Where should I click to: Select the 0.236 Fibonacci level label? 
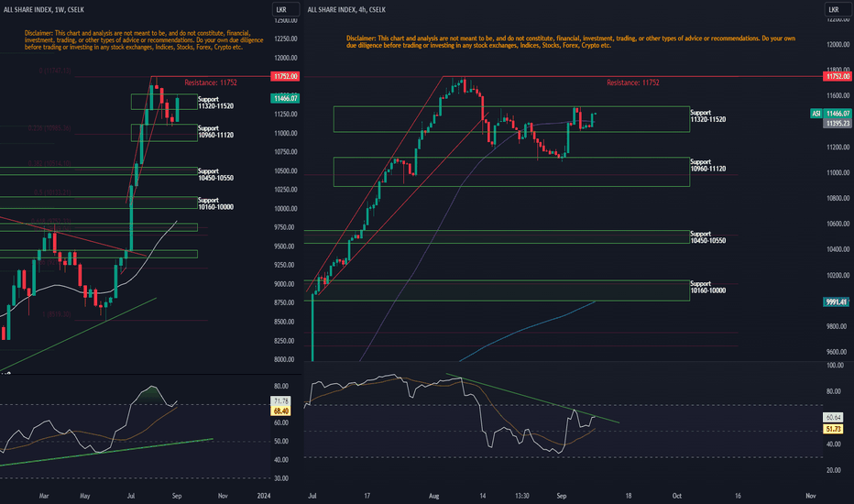(49, 128)
